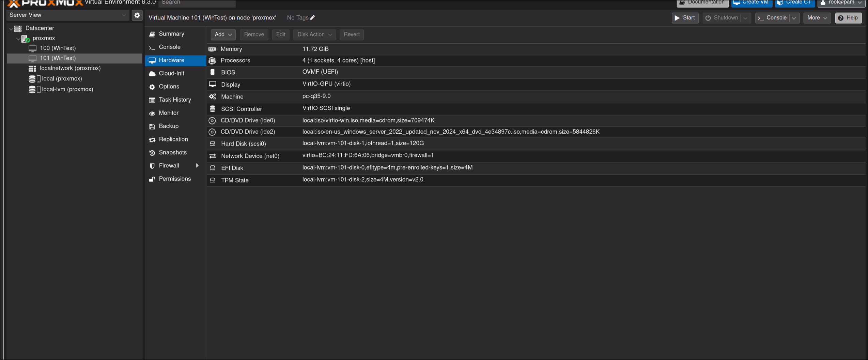Click the Processors chip icon
This screenshot has height=360, width=868.
point(212,61)
